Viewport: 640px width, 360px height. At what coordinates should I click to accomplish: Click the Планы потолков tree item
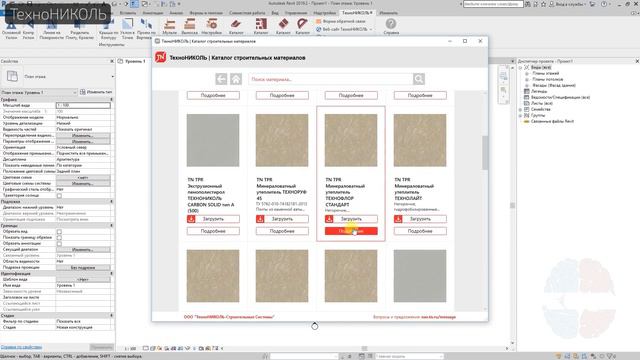coord(548,79)
